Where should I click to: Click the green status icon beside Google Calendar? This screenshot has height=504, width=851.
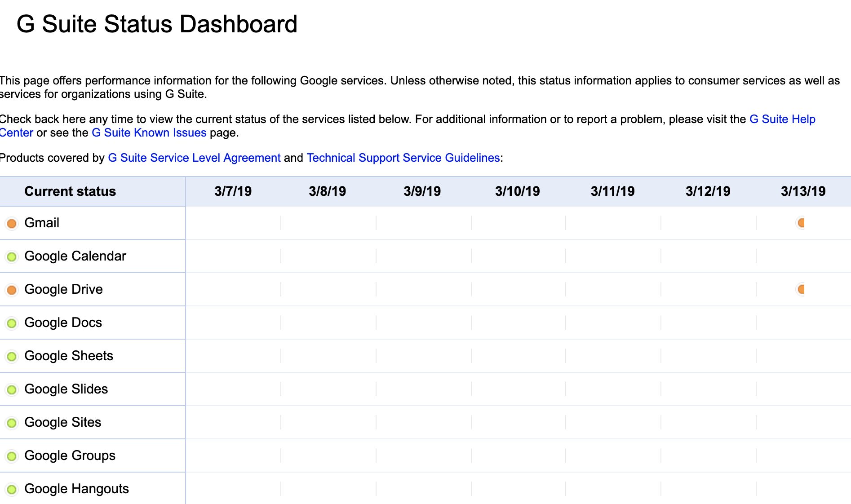12,256
